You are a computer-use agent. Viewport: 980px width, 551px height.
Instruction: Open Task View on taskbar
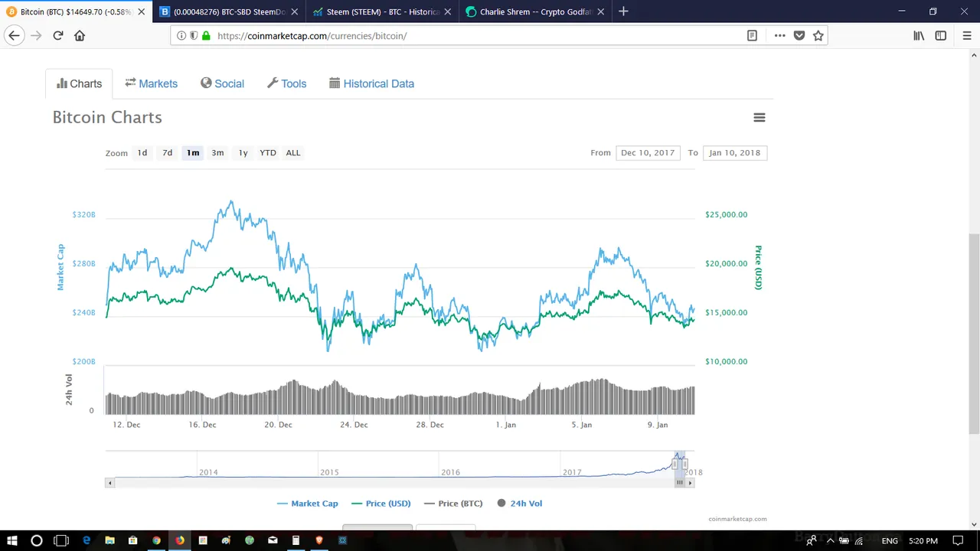(61, 540)
